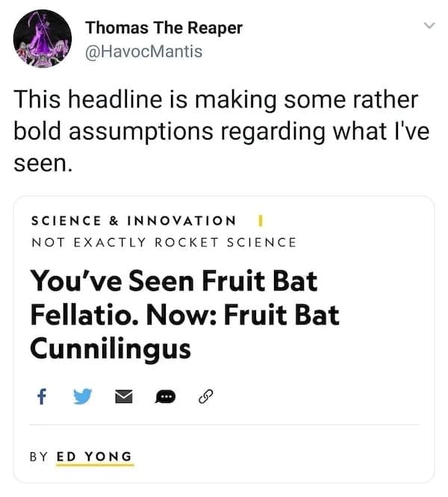This screenshot has height=497, width=448.
Task: Click the yellow underline beneath Ed Yong
Action: [x=94, y=466]
